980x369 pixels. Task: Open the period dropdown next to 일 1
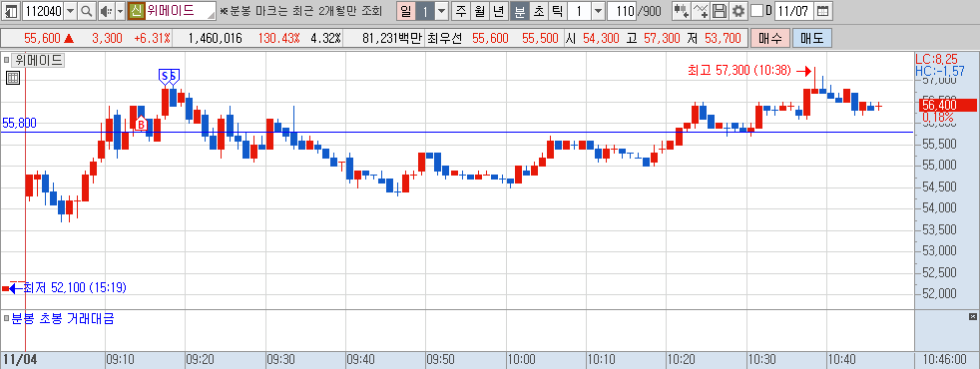441,11
